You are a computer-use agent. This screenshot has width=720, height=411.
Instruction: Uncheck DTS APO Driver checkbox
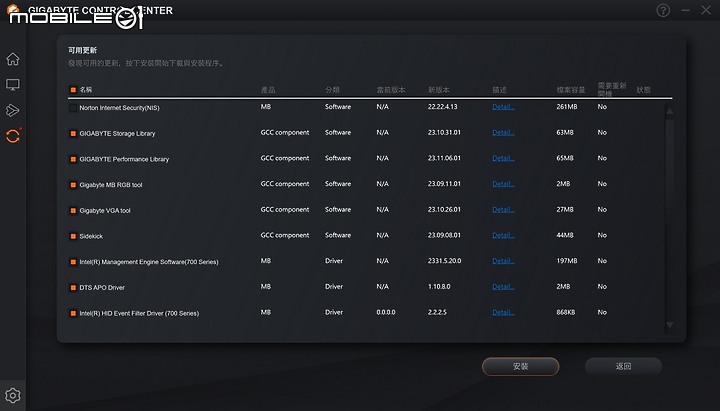(x=73, y=288)
